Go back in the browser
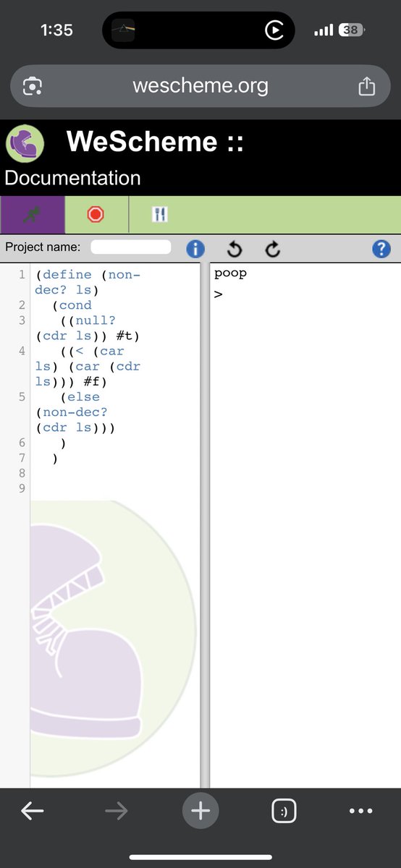 tap(32, 811)
